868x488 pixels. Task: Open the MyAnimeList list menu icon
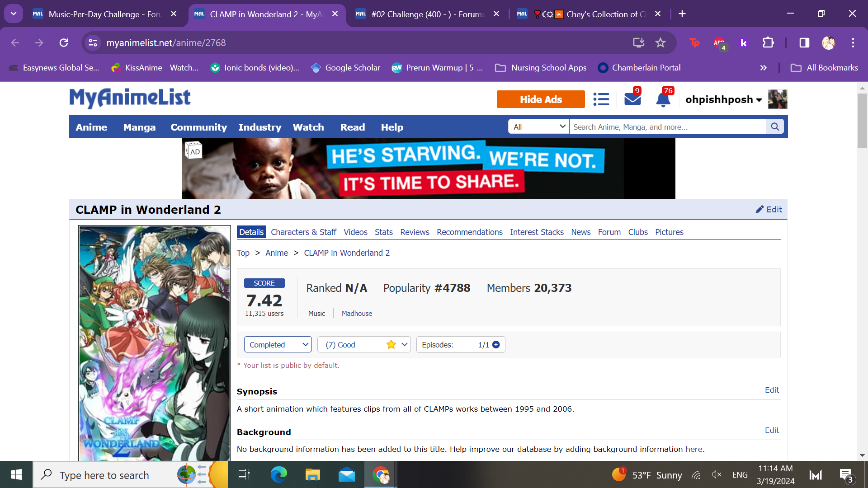click(601, 99)
